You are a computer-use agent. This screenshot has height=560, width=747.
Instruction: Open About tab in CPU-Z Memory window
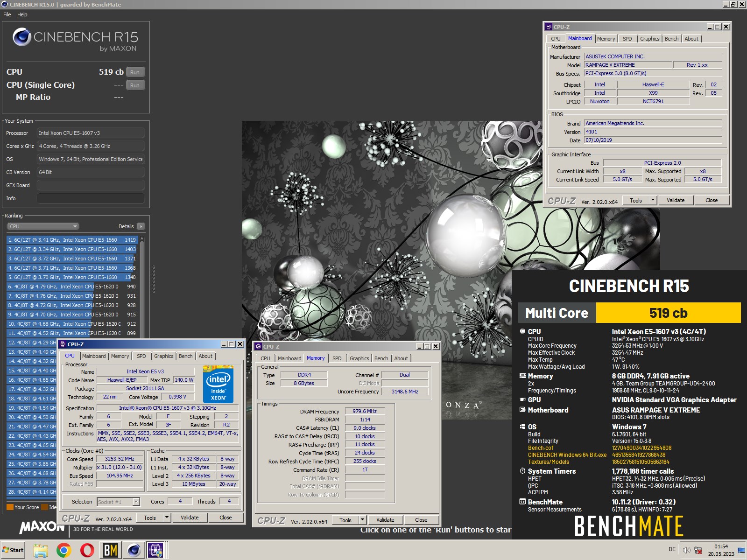401,358
